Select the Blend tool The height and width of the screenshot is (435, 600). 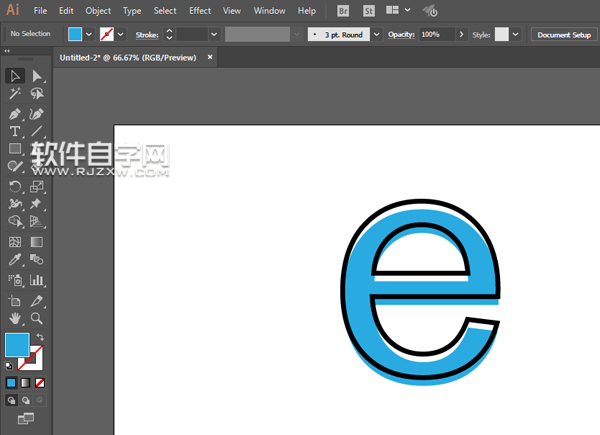pos(37,259)
